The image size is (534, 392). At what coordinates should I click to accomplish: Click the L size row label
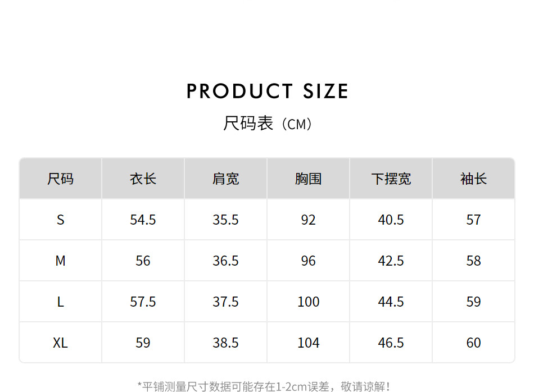(61, 302)
